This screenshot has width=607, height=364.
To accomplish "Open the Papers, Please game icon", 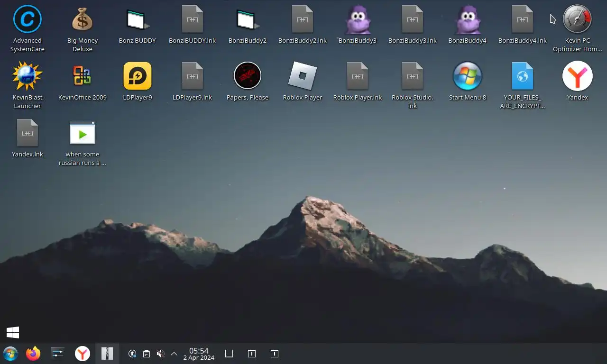I will pos(248,76).
